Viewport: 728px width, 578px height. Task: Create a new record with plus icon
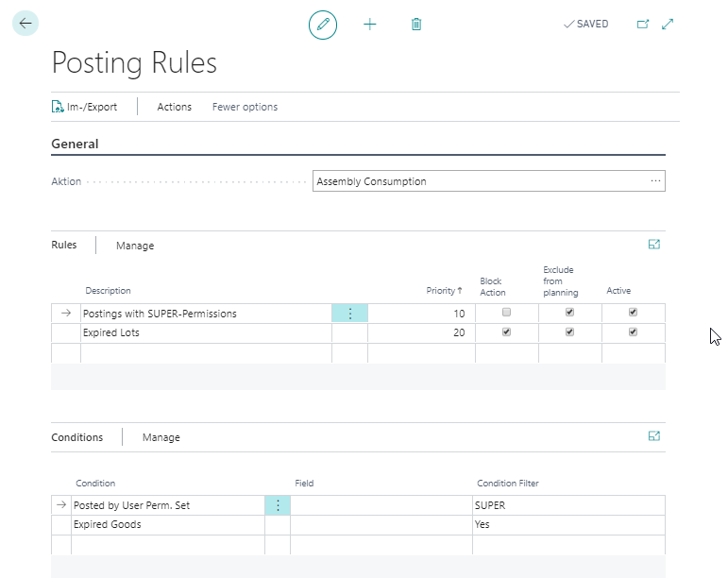(369, 25)
